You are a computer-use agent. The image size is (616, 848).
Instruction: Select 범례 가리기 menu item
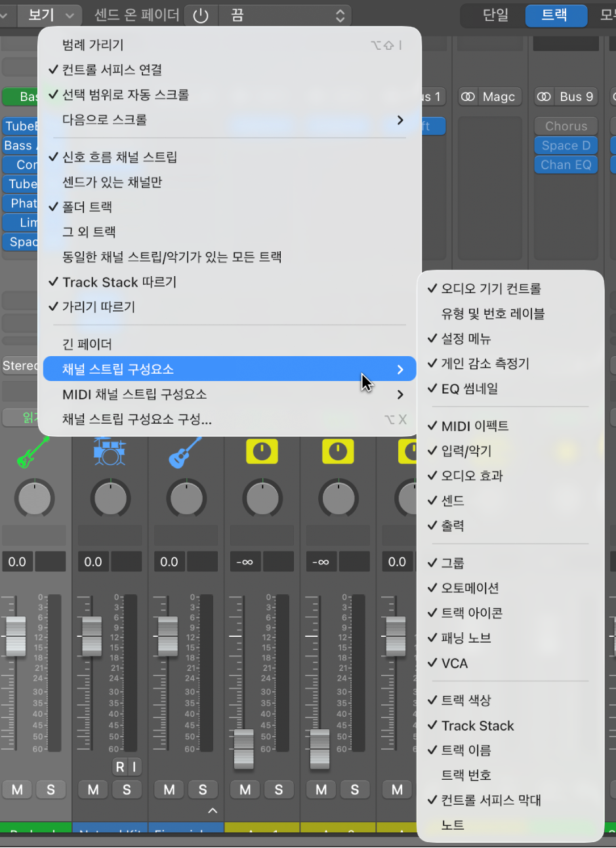coord(230,45)
